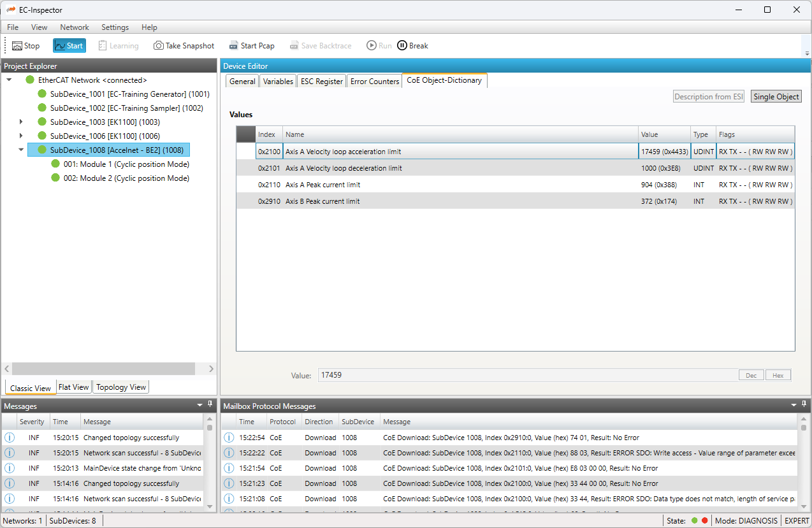This screenshot has width=812, height=528.
Task: Open the Network menu
Action: 75,27
